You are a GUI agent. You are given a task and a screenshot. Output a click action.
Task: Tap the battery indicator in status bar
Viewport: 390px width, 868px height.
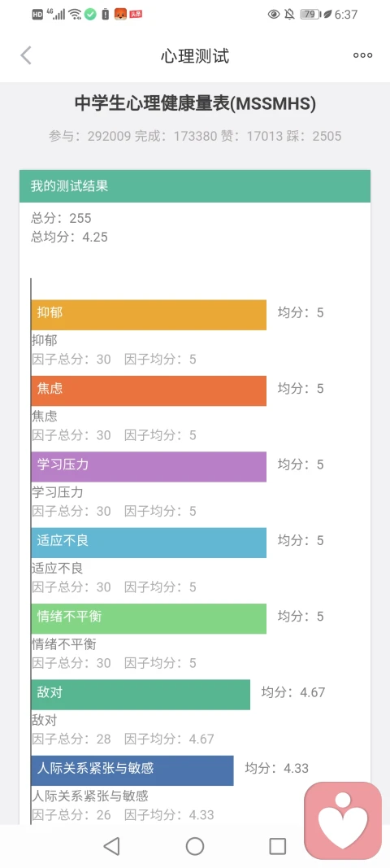tap(310, 15)
